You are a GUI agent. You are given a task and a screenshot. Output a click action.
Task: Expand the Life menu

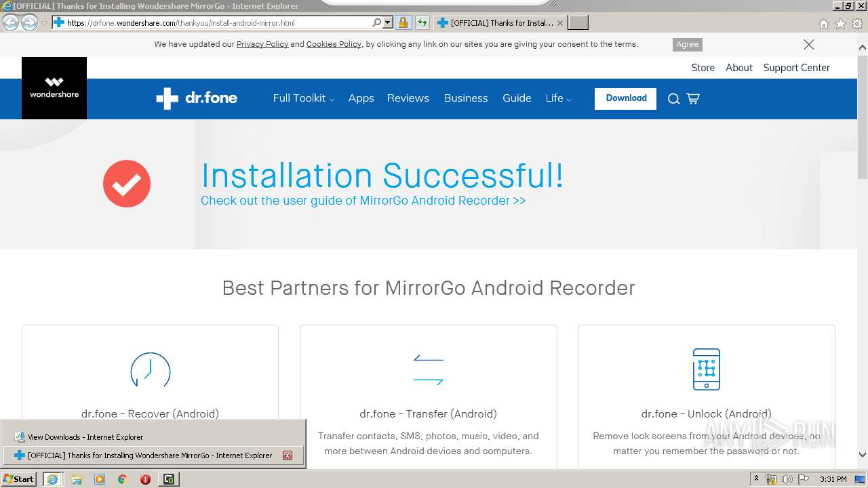[x=558, y=98]
